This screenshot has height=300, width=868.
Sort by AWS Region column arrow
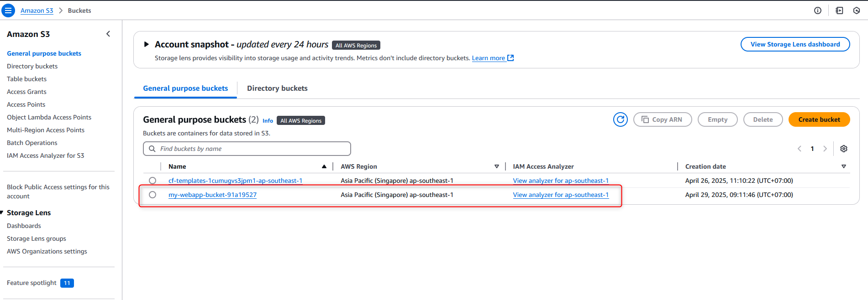pyautogui.click(x=497, y=166)
